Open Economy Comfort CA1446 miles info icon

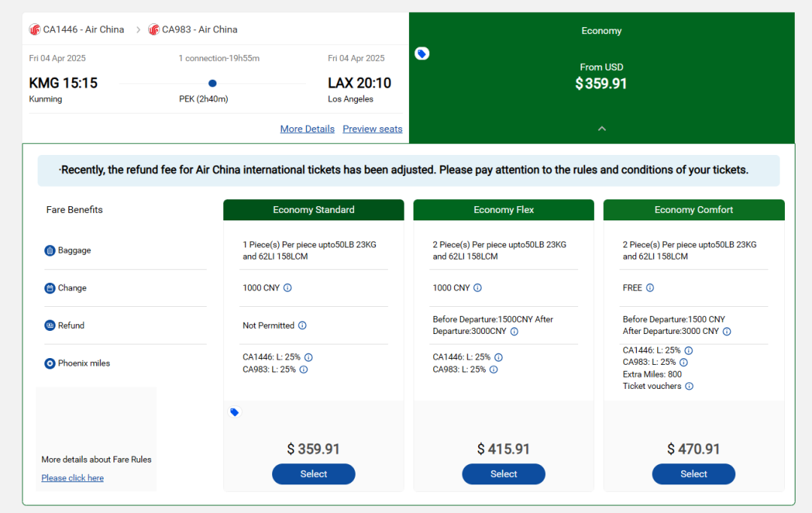coord(689,351)
